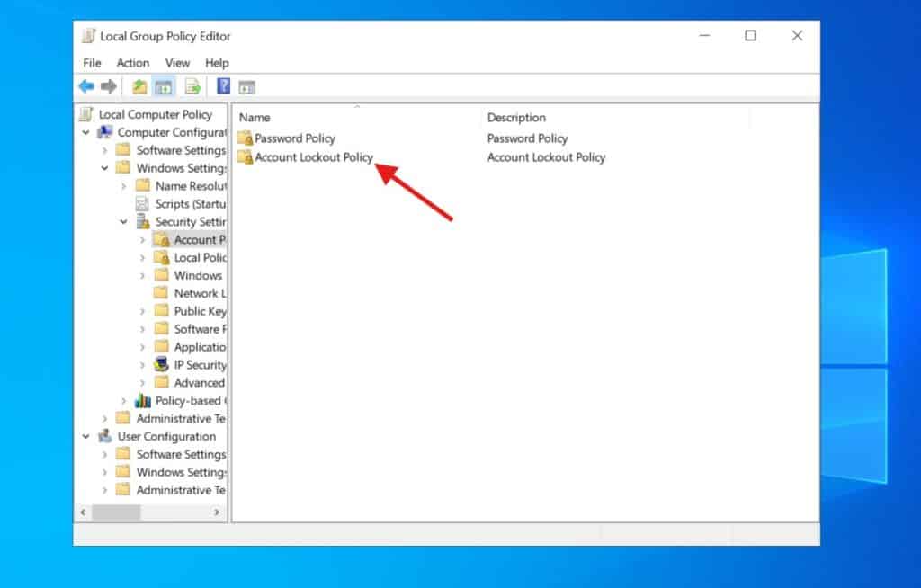Collapse Windows Settings under Computer Configuration
921x588 pixels.
[104, 168]
